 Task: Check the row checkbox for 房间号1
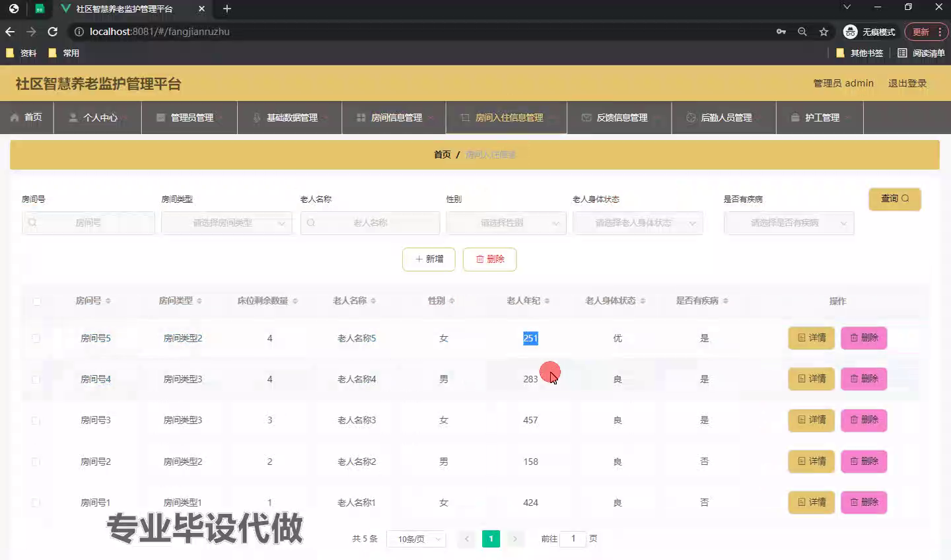pos(36,503)
